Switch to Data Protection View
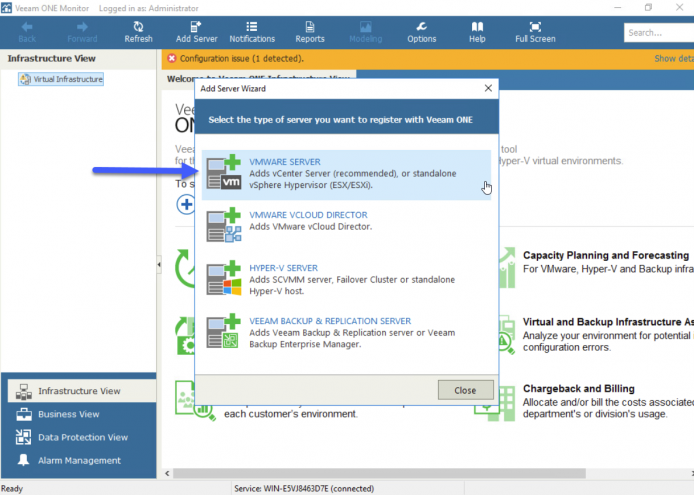This screenshot has height=495, width=694. coord(81,437)
